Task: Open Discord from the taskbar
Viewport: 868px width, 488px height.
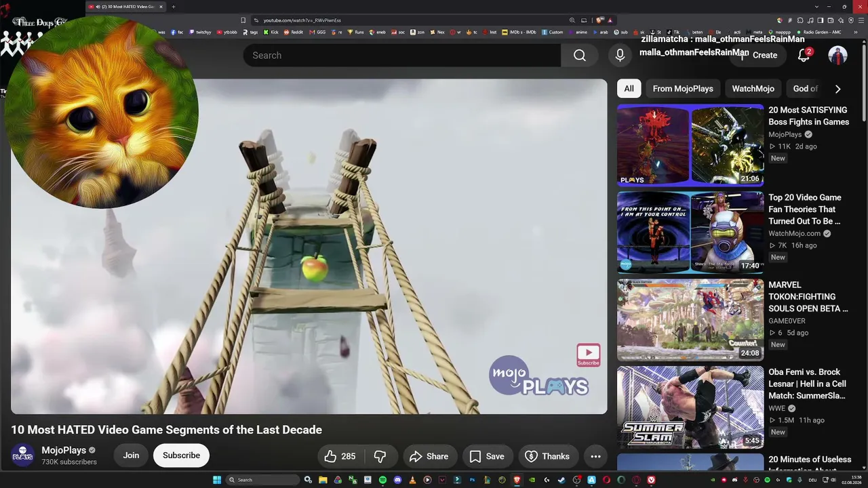Action: pyautogui.click(x=397, y=480)
